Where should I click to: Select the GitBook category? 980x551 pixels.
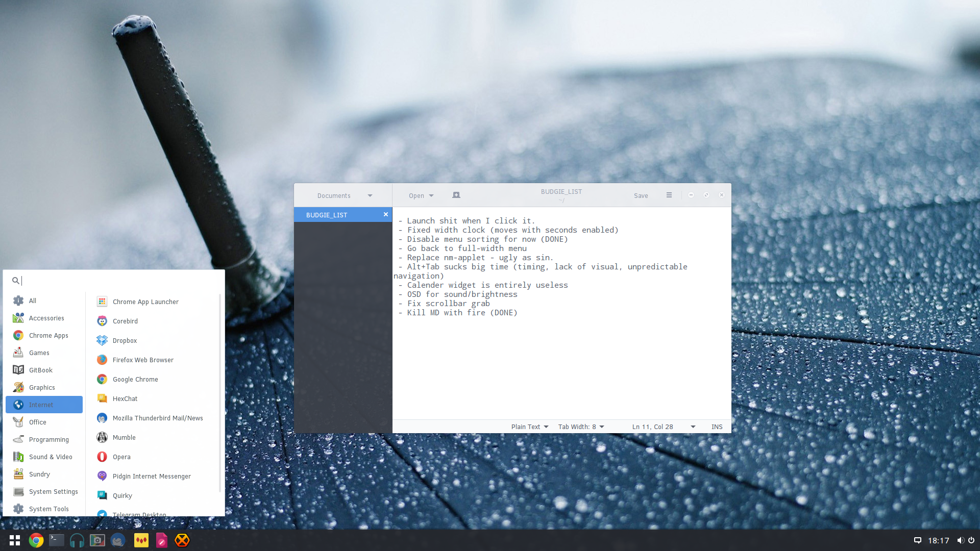click(x=44, y=370)
